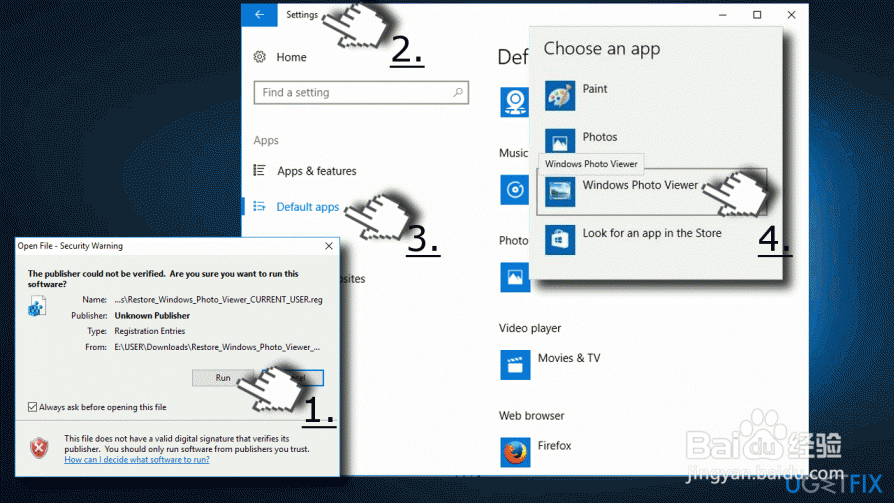The height and width of the screenshot is (504, 894).
Task: Maximize the Settings window
Action: [757, 15]
